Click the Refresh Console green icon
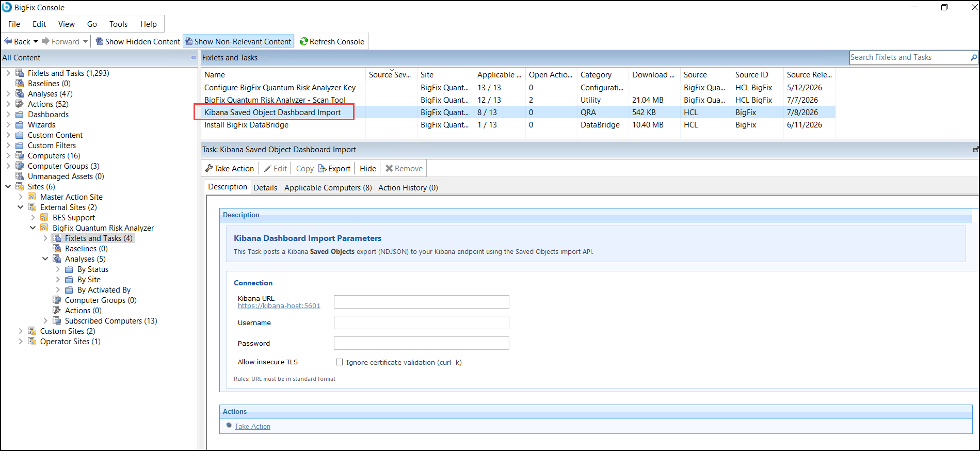This screenshot has width=980, height=451. point(304,41)
